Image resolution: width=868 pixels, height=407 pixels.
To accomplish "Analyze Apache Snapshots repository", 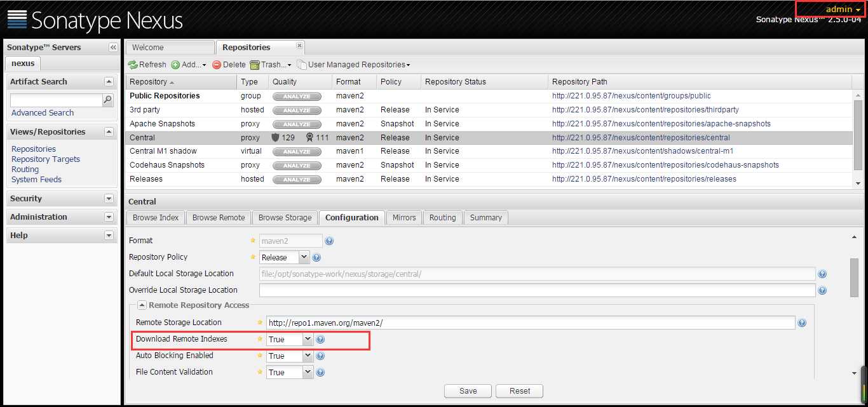I will coord(297,124).
